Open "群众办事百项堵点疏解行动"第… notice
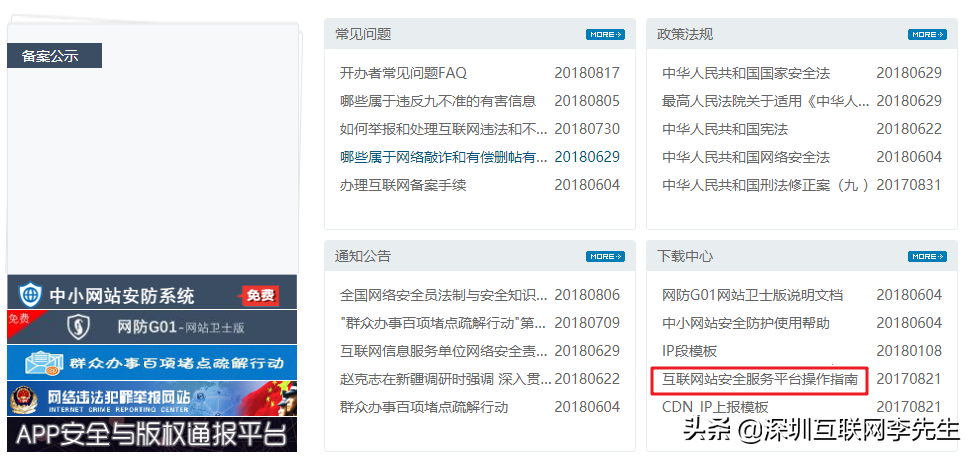 (x=444, y=323)
